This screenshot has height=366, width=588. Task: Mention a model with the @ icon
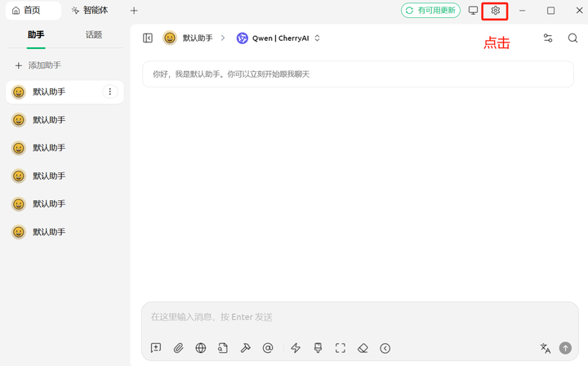point(268,348)
